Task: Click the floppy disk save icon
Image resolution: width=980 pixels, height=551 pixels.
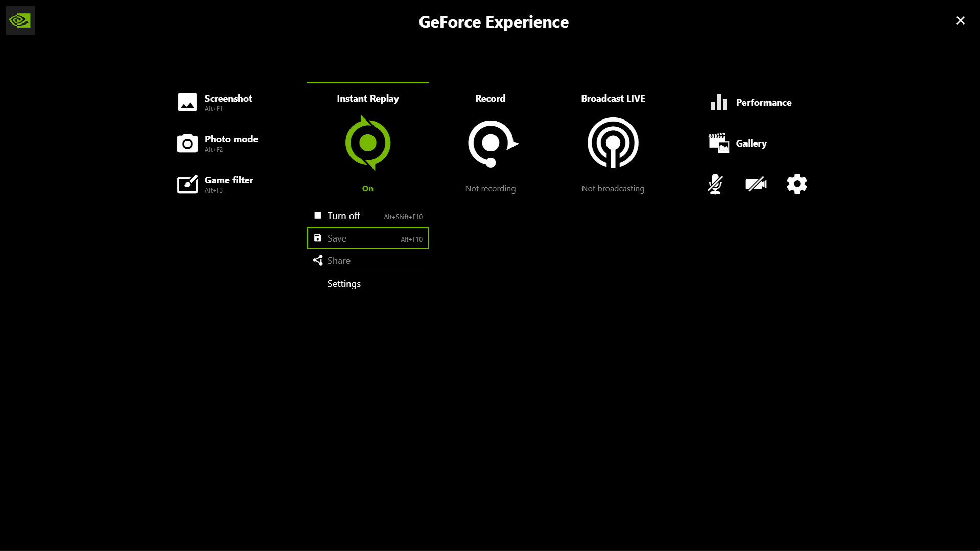Action: point(318,238)
